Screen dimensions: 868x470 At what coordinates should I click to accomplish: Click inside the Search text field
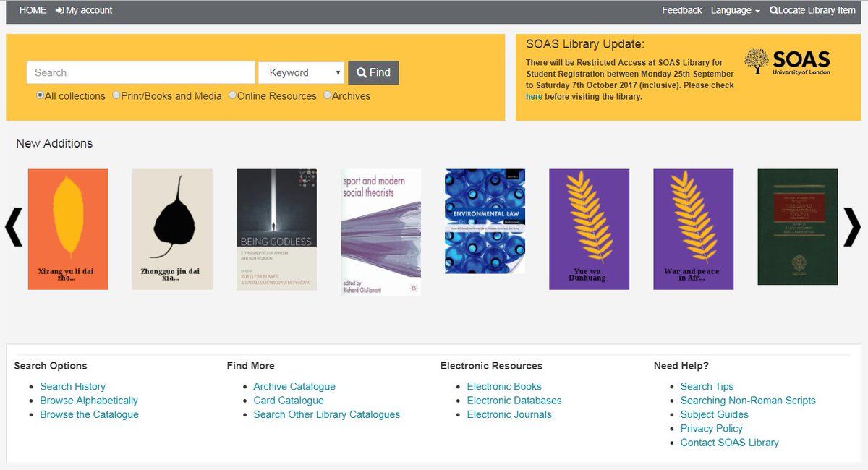tap(140, 72)
